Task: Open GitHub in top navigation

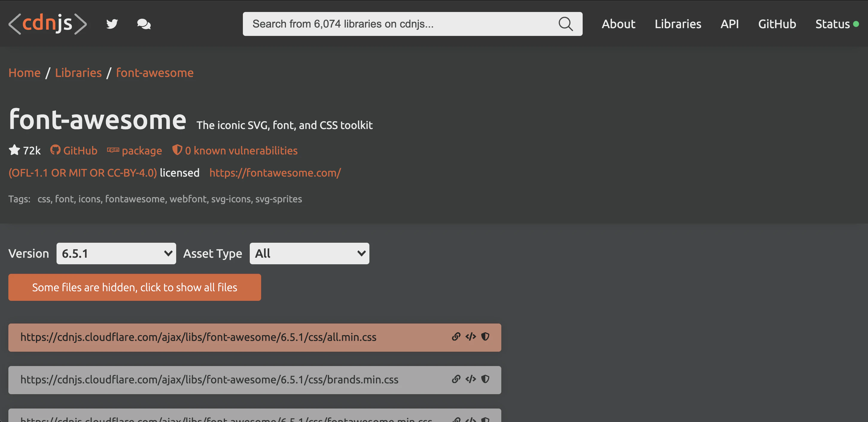Action: tap(777, 24)
